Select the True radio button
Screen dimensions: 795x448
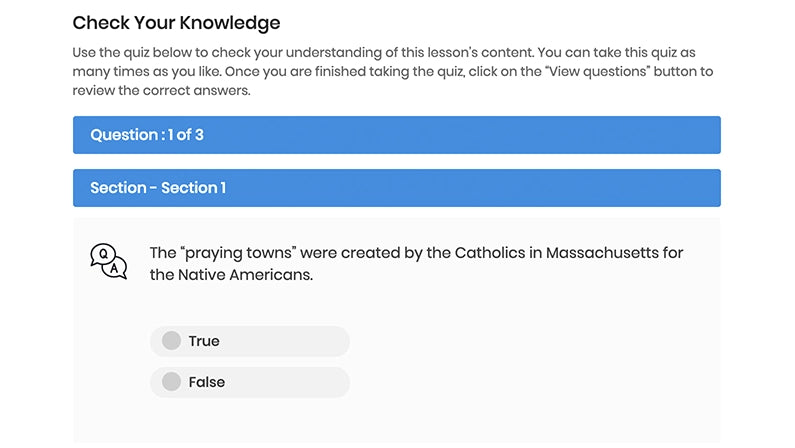171,341
